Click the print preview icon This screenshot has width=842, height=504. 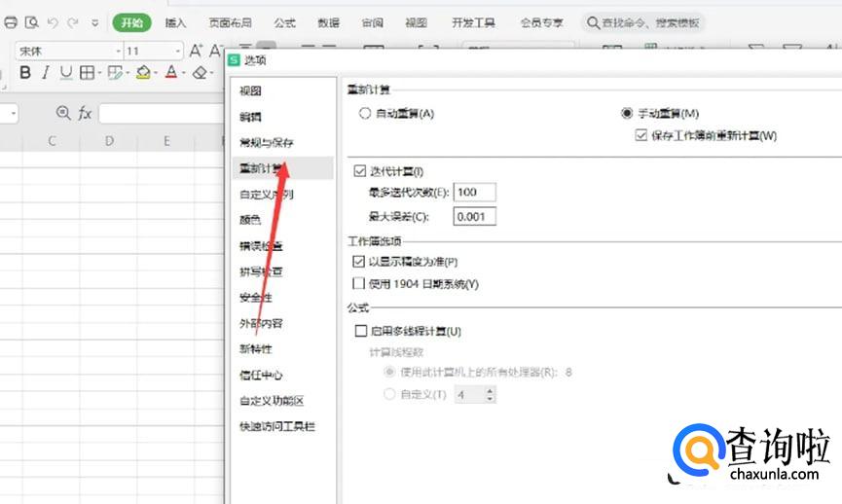tap(32, 22)
